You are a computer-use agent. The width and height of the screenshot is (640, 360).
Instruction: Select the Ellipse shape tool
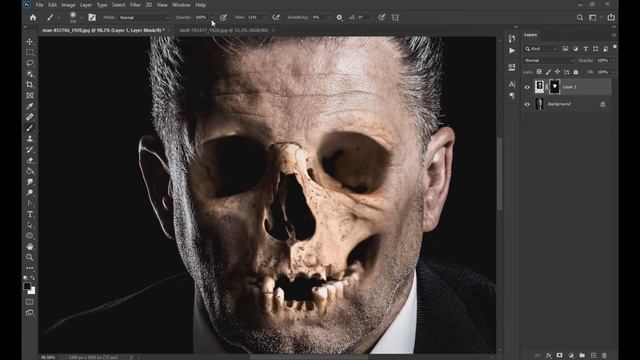click(x=30, y=236)
